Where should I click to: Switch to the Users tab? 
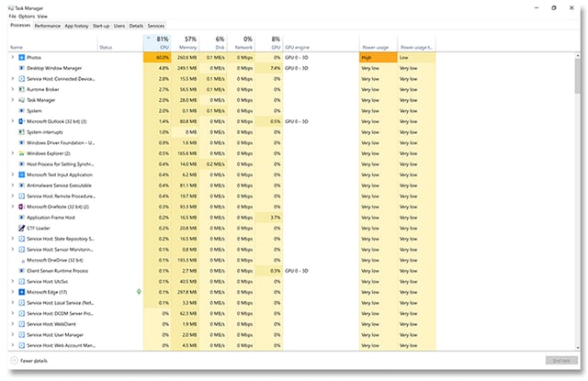click(x=119, y=26)
